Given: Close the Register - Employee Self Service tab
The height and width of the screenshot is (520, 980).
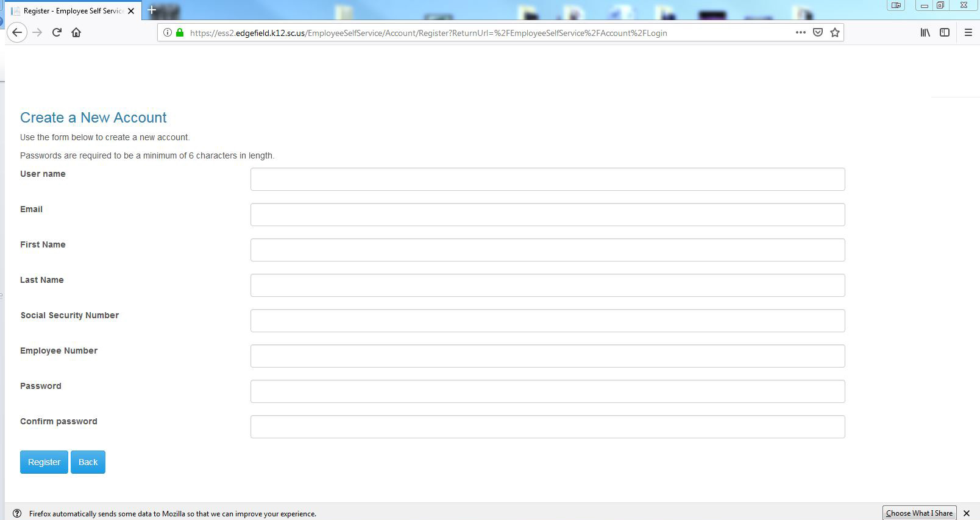Looking at the screenshot, I should [x=131, y=11].
